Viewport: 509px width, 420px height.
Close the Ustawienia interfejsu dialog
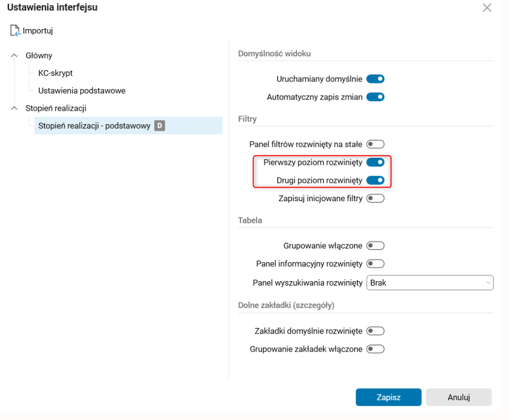[x=487, y=8]
